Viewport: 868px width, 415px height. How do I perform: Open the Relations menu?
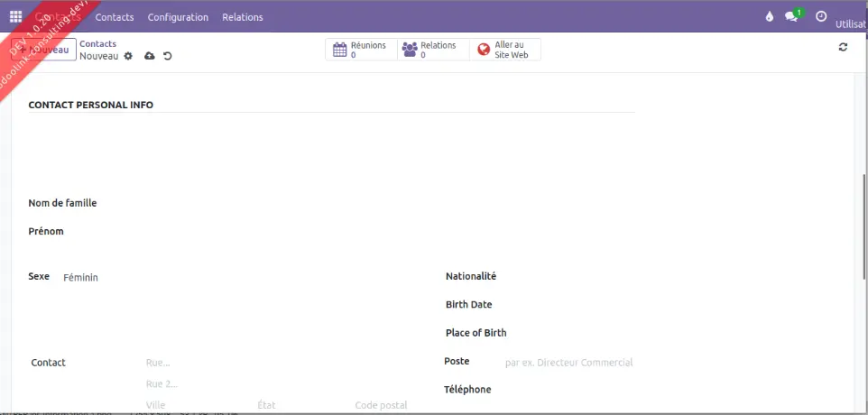(243, 17)
